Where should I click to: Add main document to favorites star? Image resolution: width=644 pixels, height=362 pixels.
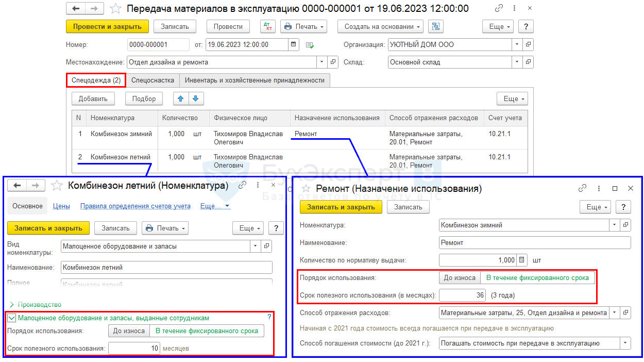click(x=116, y=9)
